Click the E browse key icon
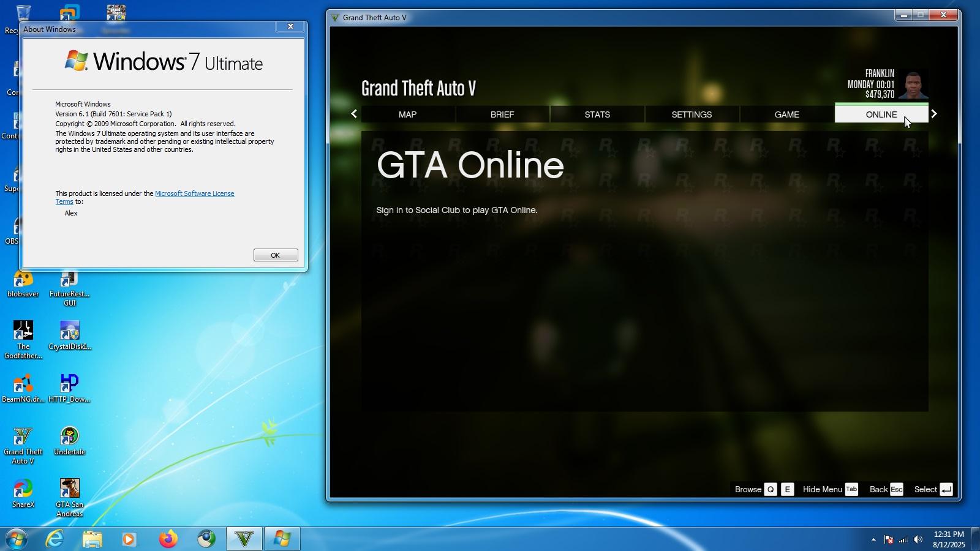Screen dimensions: 980x551 (x=788, y=489)
